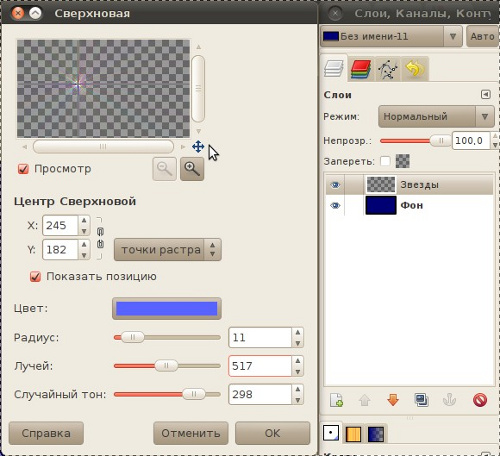Screen dimensions: 500x456
Task: Uncheck Показать позицию checkbox
Action: 35,276
